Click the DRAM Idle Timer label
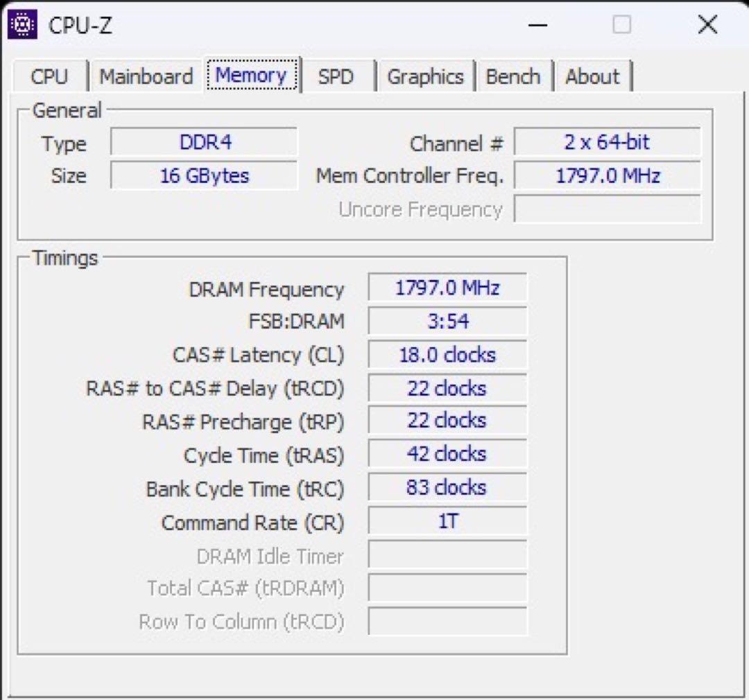Screen dimensions: 749x700 click(270, 557)
